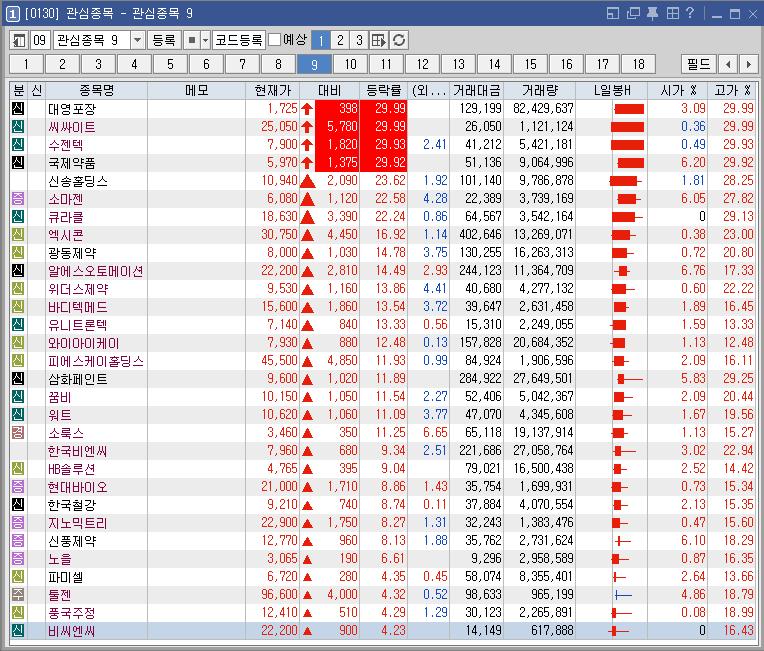Viewport: 764px width, 651px height.
Task: Select the 피에스케이홀딩스 stock name
Action: pos(96,361)
